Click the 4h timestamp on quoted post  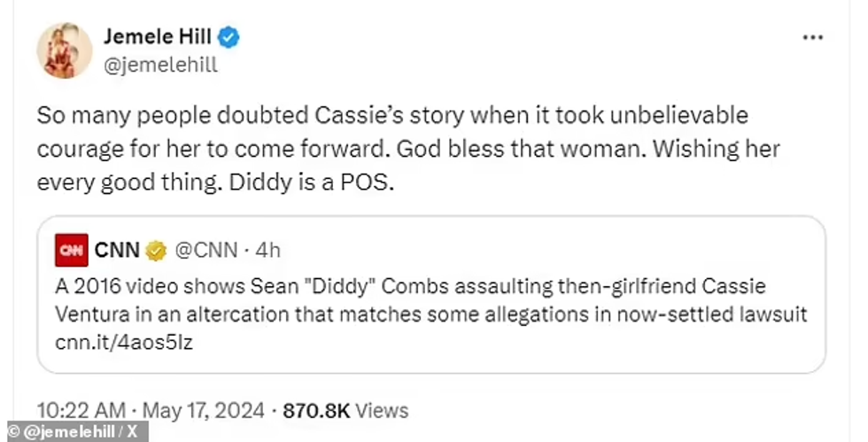(267, 251)
